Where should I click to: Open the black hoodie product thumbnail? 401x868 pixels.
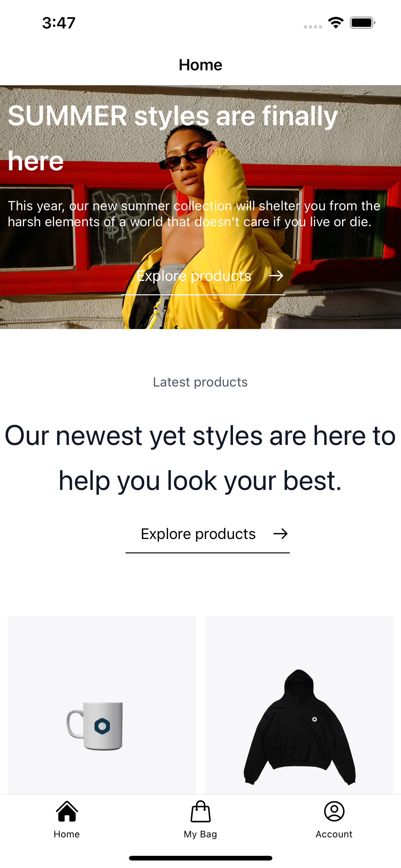click(299, 705)
